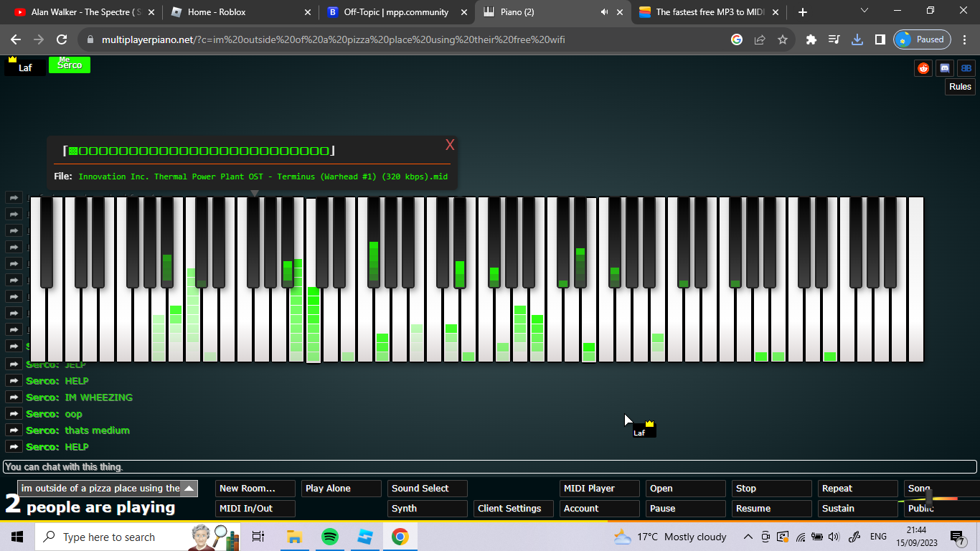Click the address bar URL

click(334, 39)
